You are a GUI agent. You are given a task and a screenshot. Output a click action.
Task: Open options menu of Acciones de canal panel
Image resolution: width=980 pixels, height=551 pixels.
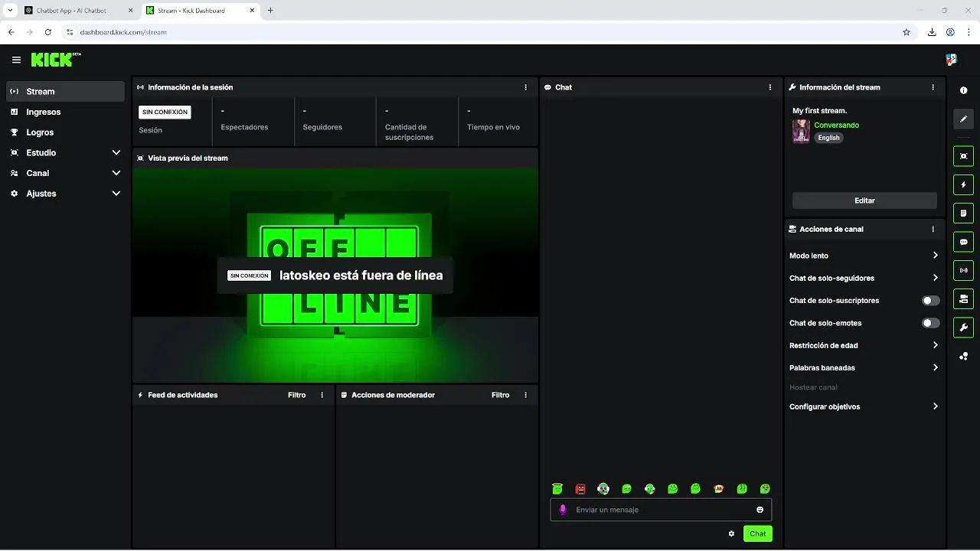933,229
